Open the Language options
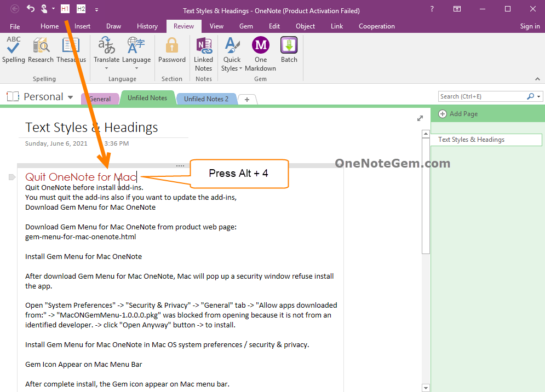The width and height of the screenshot is (545, 392). 136,52
